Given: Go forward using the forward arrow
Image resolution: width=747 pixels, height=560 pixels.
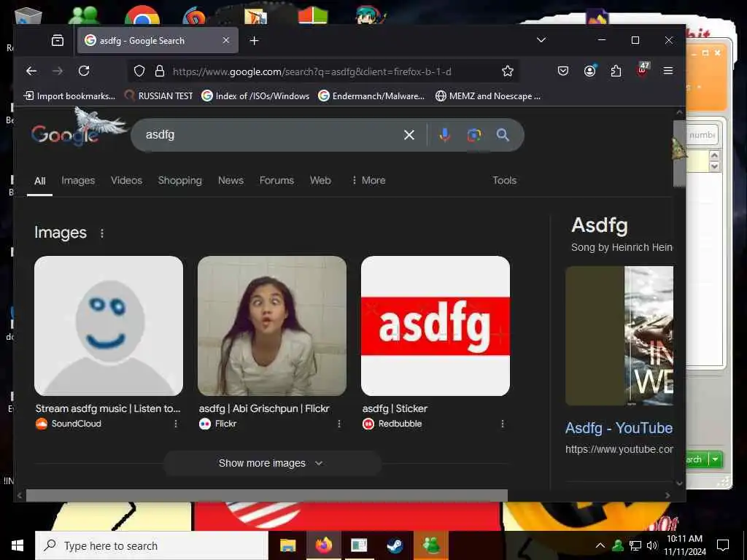Looking at the screenshot, I should tap(58, 71).
